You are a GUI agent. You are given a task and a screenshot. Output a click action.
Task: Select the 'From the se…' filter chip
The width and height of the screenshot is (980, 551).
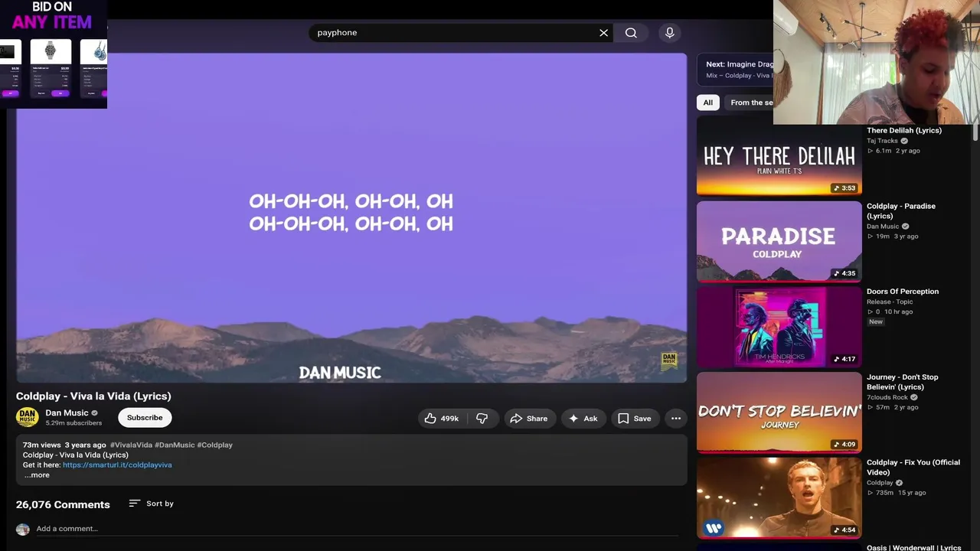click(x=749, y=103)
